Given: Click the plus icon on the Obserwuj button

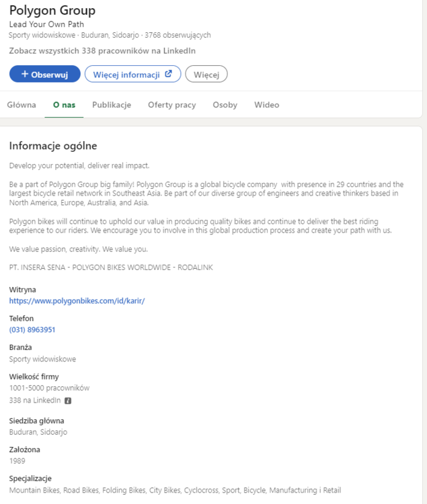Looking at the screenshot, I should click(24, 74).
